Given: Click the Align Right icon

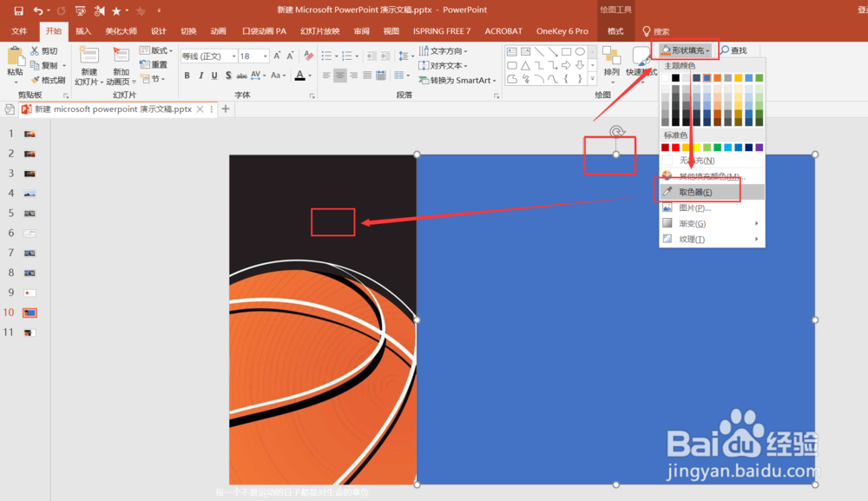Looking at the screenshot, I should (354, 76).
